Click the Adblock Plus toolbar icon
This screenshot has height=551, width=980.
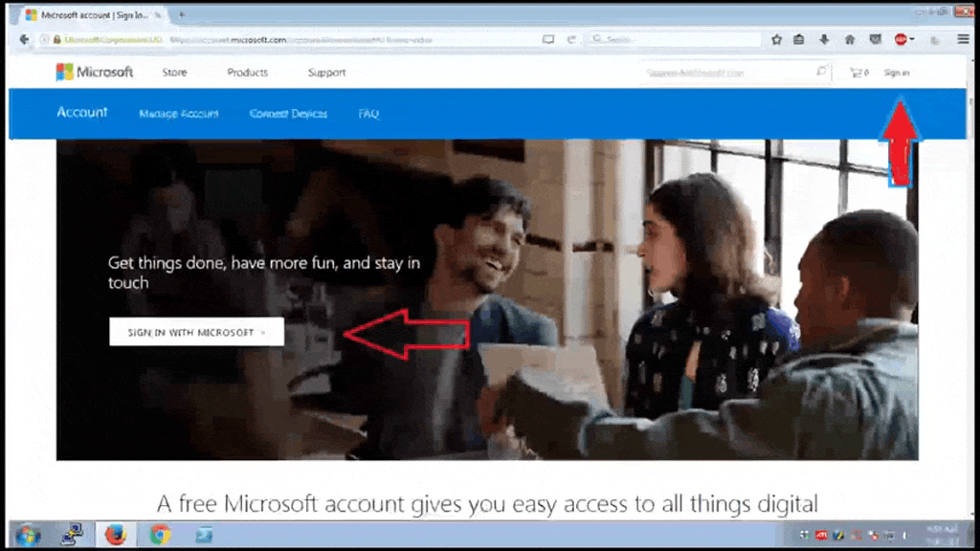pos(902,40)
